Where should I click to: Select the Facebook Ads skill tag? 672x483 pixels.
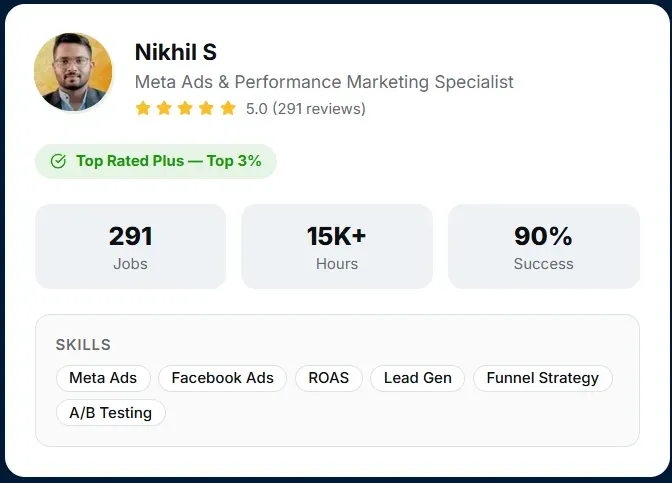click(222, 378)
